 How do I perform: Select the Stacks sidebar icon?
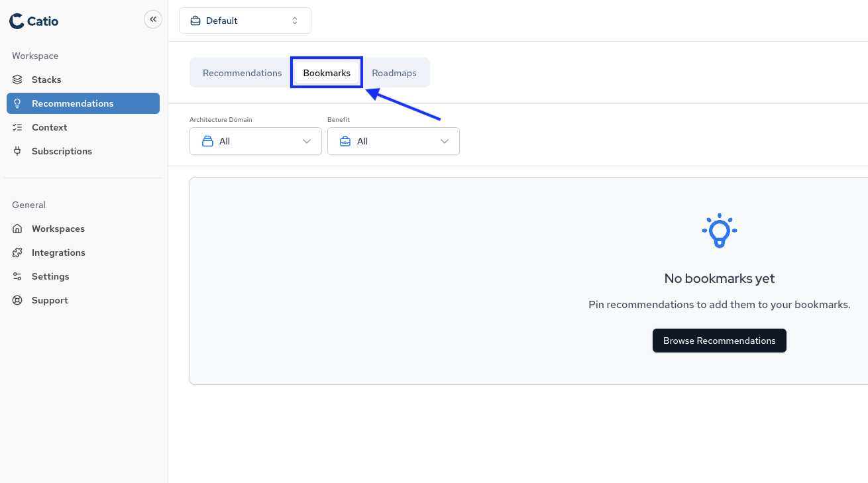click(17, 80)
